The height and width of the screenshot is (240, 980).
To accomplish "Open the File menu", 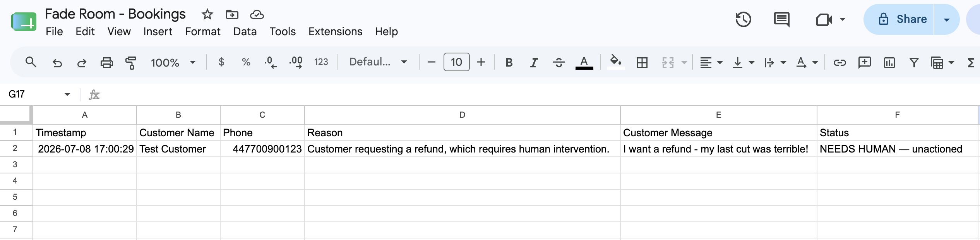I will (x=54, y=31).
